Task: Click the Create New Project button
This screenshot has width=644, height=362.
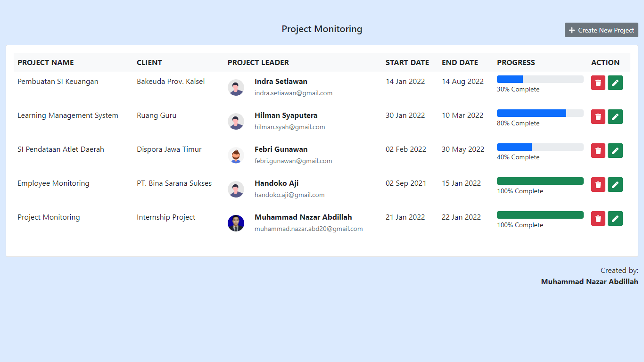Action: tap(601, 30)
